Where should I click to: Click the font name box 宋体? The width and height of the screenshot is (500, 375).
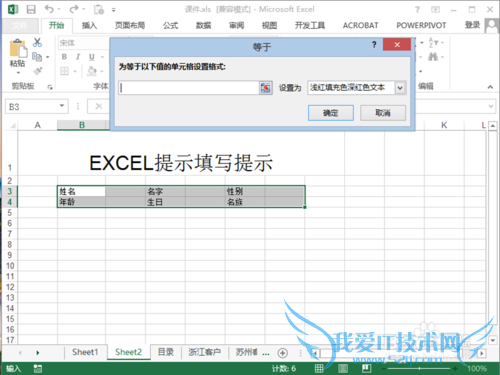[x=83, y=43]
